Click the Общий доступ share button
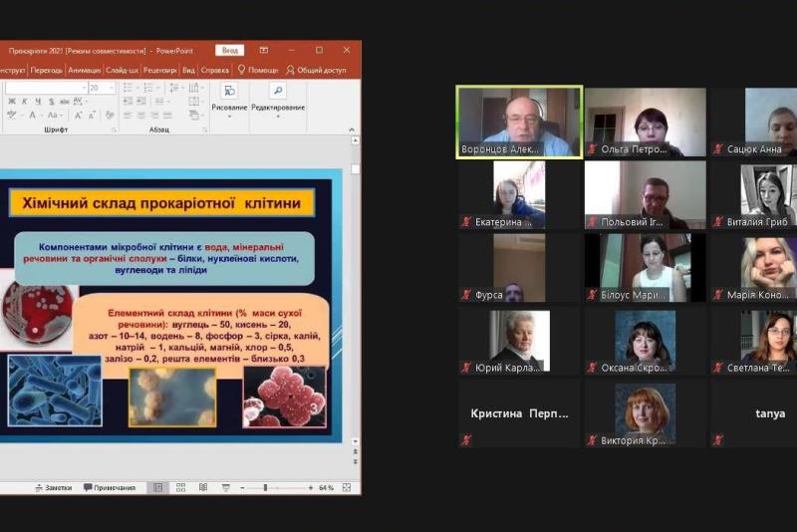The image size is (797, 532). pyautogui.click(x=316, y=70)
